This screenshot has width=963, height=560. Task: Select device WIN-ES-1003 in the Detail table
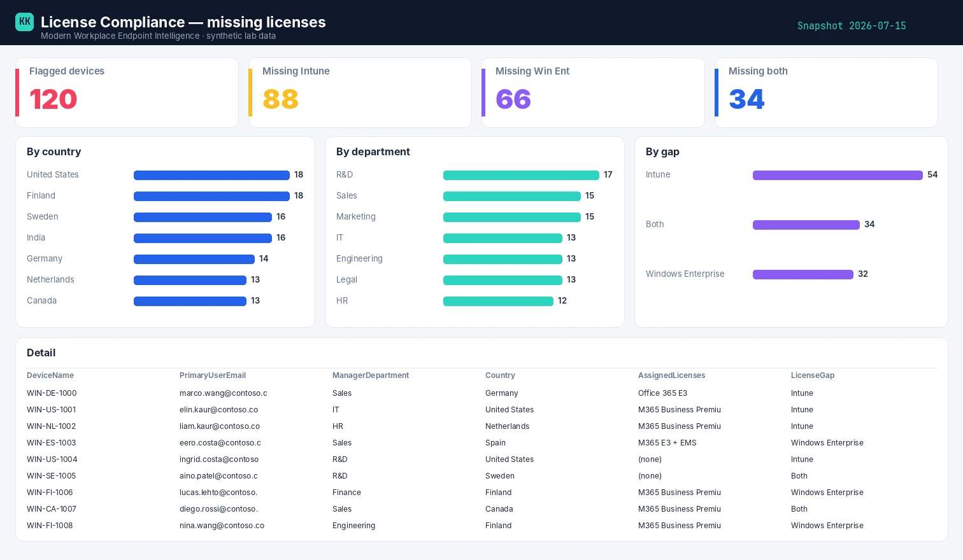click(52, 443)
